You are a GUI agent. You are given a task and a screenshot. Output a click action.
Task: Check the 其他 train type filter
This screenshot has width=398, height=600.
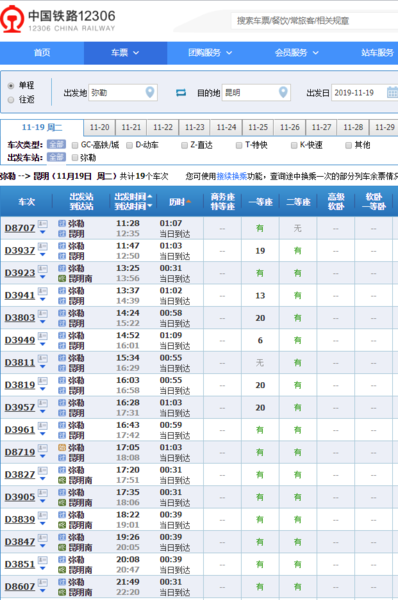[x=348, y=145]
